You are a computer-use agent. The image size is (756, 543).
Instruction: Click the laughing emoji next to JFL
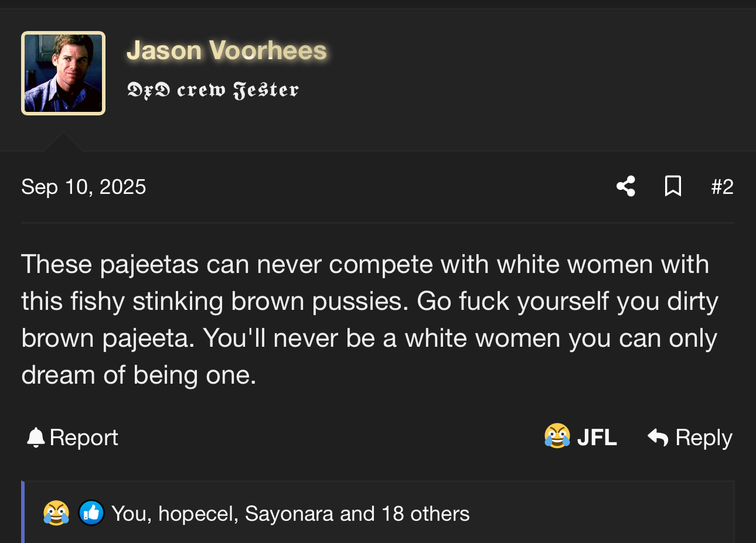tap(557, 436)
